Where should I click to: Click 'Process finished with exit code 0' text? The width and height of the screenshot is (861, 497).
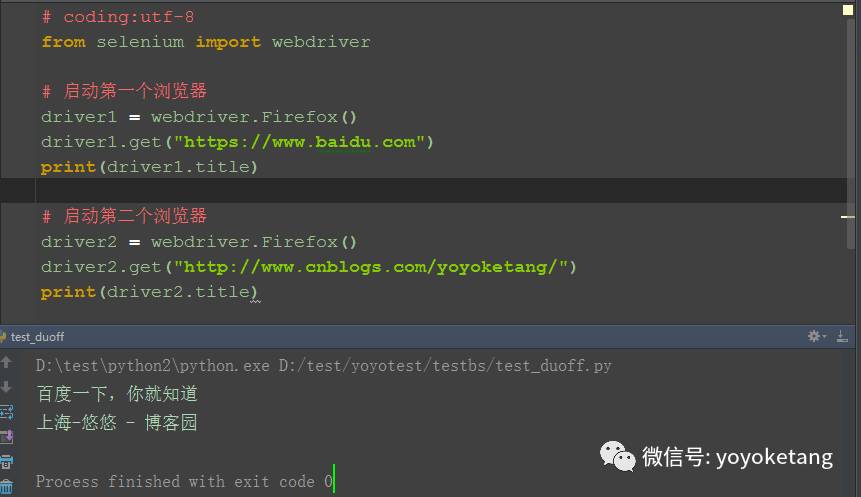pos(184,482)
